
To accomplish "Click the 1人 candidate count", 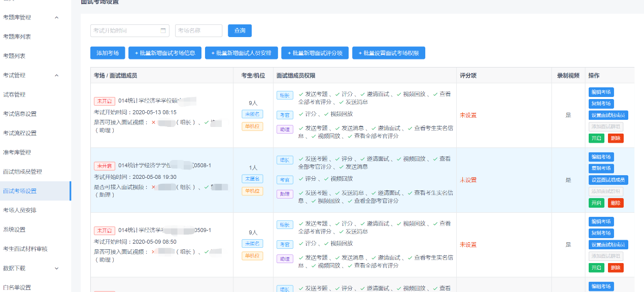I will (x=253, y=168).
